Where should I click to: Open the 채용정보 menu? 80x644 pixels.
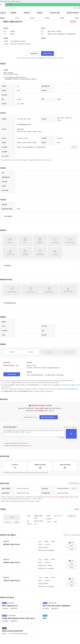(x=13, y=13)
